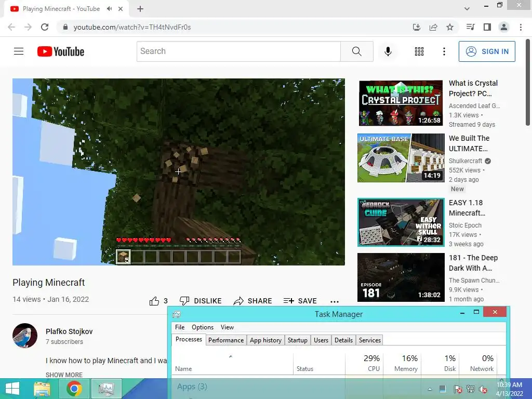Click the Chrome address bar URL
The image size is (532, 399).
132,27
